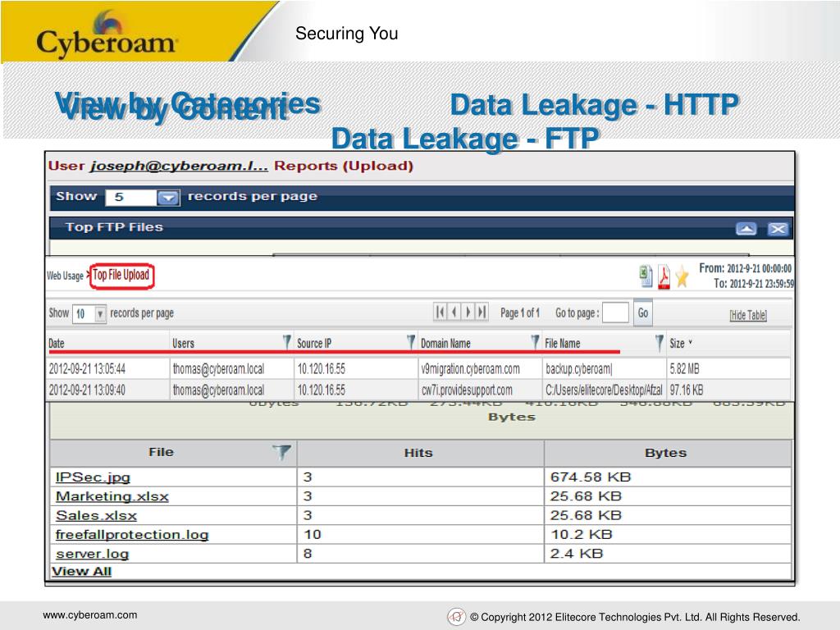Viewport: 840px width, 630px height.
Task: Open the Marketing.xlsx file link
Action: point(112,496)
